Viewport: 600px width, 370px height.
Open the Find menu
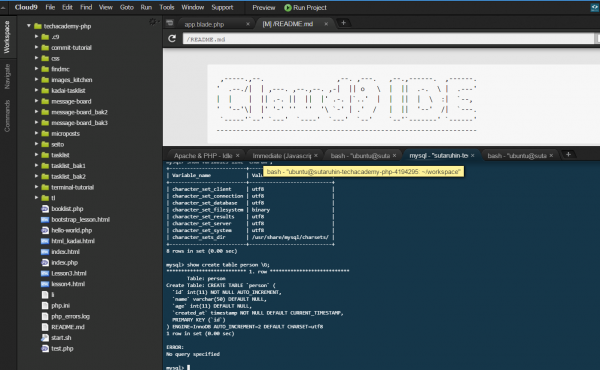tap(86, 7)
